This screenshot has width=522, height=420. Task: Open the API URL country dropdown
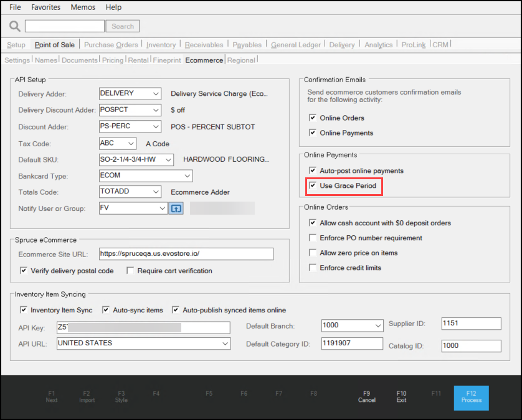point(225,343)
